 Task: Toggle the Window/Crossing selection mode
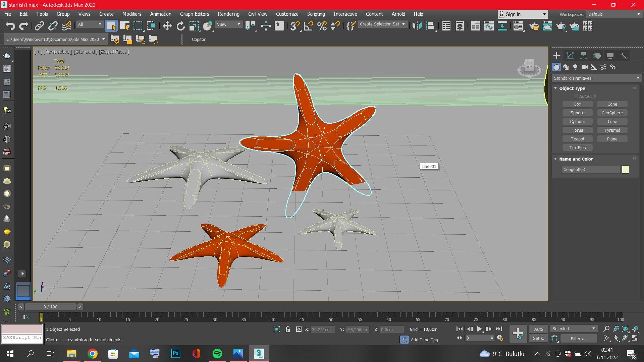151,26
